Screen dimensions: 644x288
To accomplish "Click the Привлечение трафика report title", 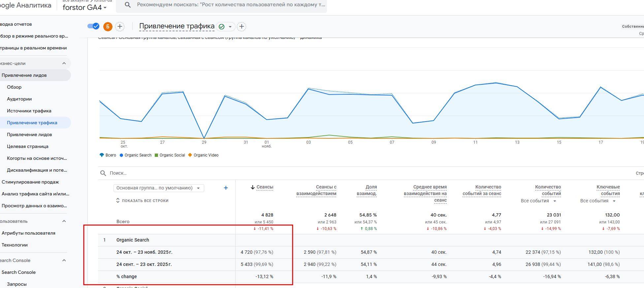I will 177,26.
